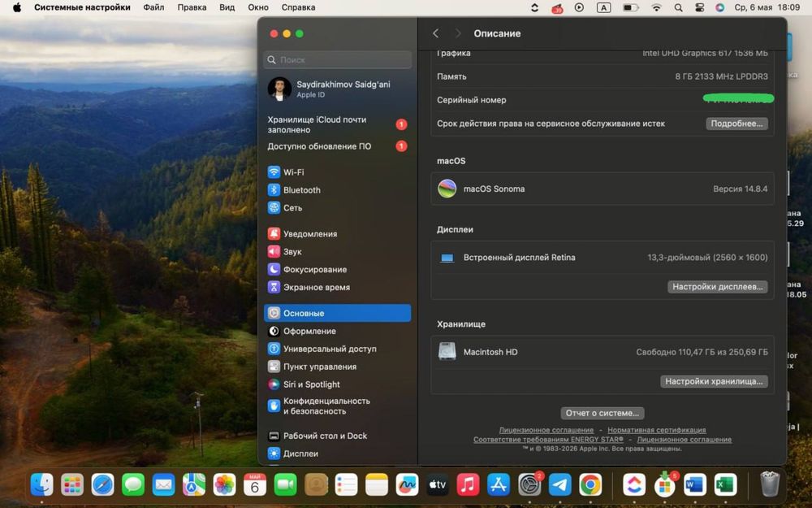Open Фокусирование settings
The image size is (812, 508).
point(337,270)
